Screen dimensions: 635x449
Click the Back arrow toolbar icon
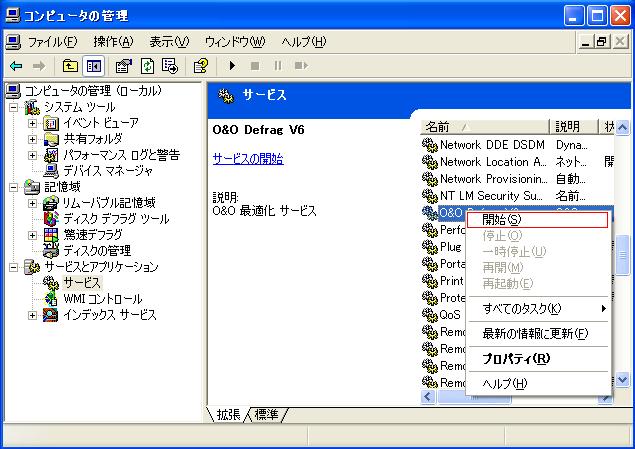coord(16,66)
